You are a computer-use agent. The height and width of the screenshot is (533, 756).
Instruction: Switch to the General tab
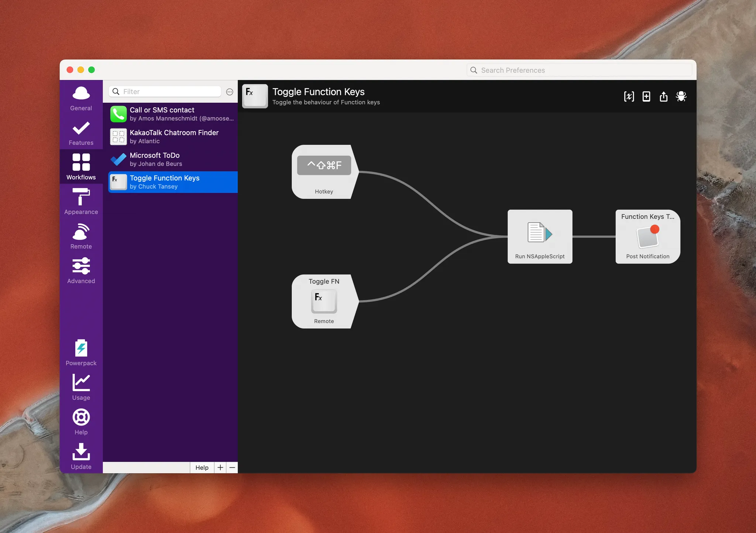click(x=81, y=98)
